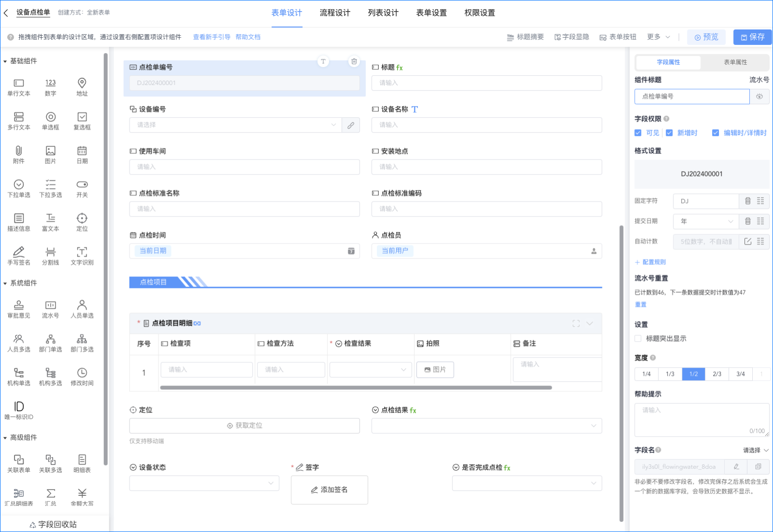Select the 流水号 system component
This screenshot has height=532, width=773.
click(50, 308)
